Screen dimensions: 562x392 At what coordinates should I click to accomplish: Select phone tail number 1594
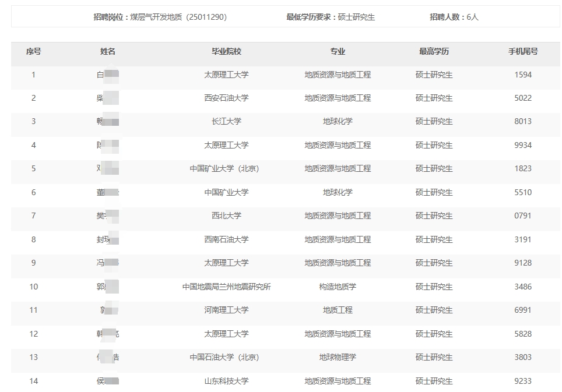point(523,75)
